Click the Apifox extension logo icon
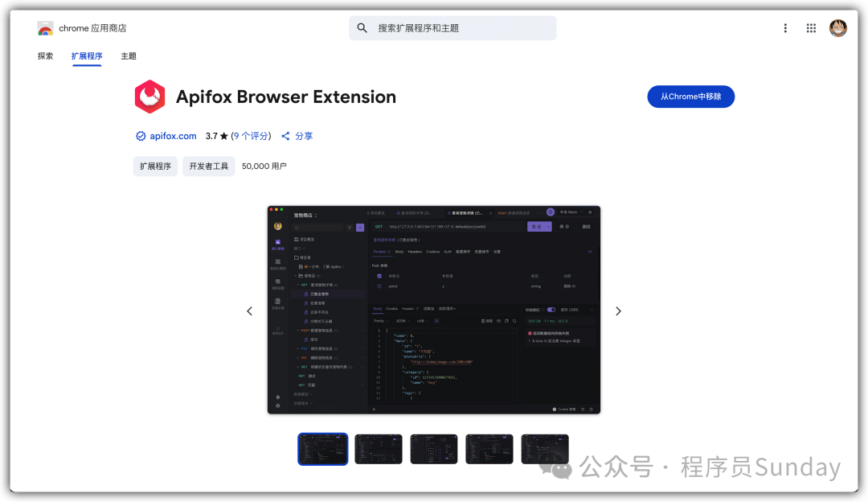The height and width of the screenshot is (502, 868). [149, 97]
